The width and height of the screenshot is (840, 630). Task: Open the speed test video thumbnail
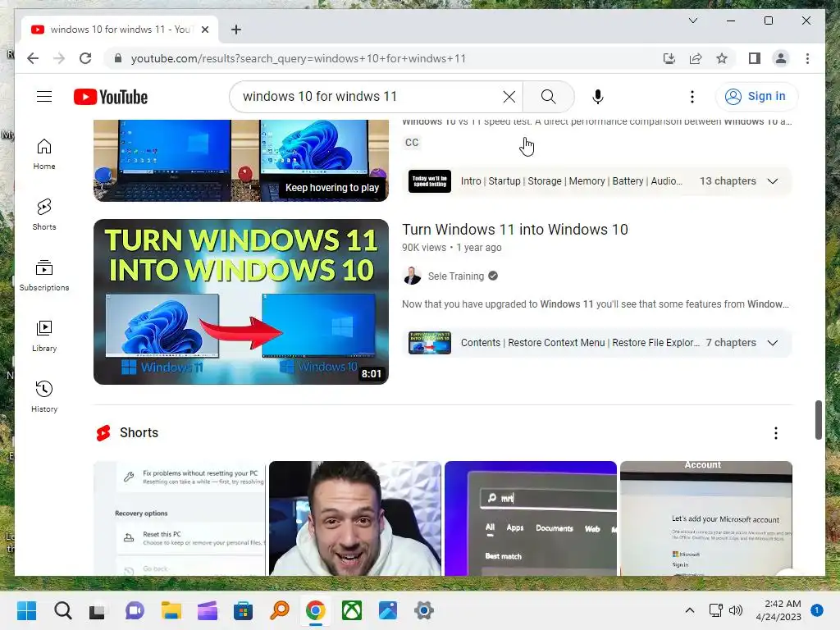click(x=241, y=160)
